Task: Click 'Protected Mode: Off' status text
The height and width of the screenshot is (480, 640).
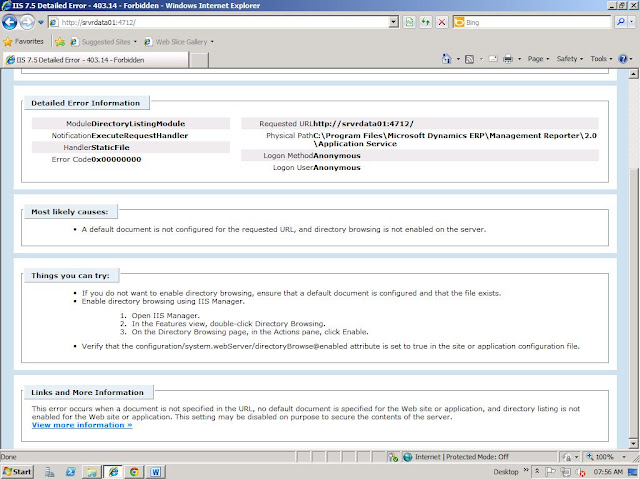Action: 477,457
